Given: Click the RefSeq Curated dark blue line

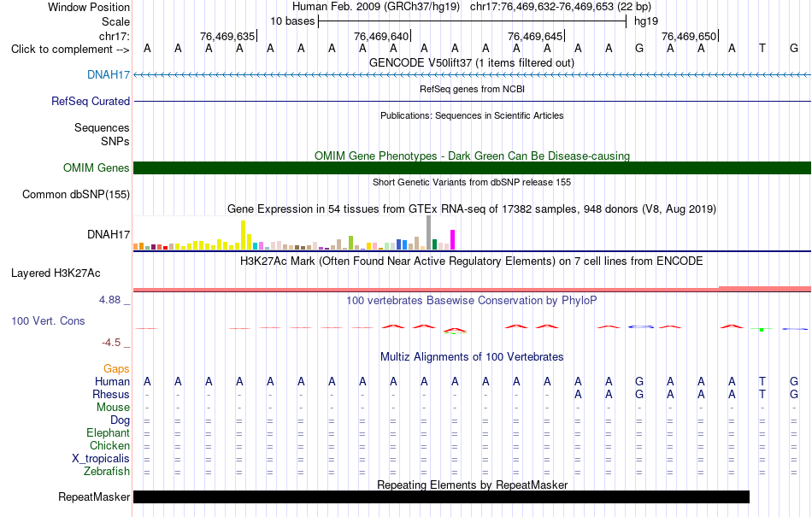Looking at the screenshot, I should click(x=472, y=101).
